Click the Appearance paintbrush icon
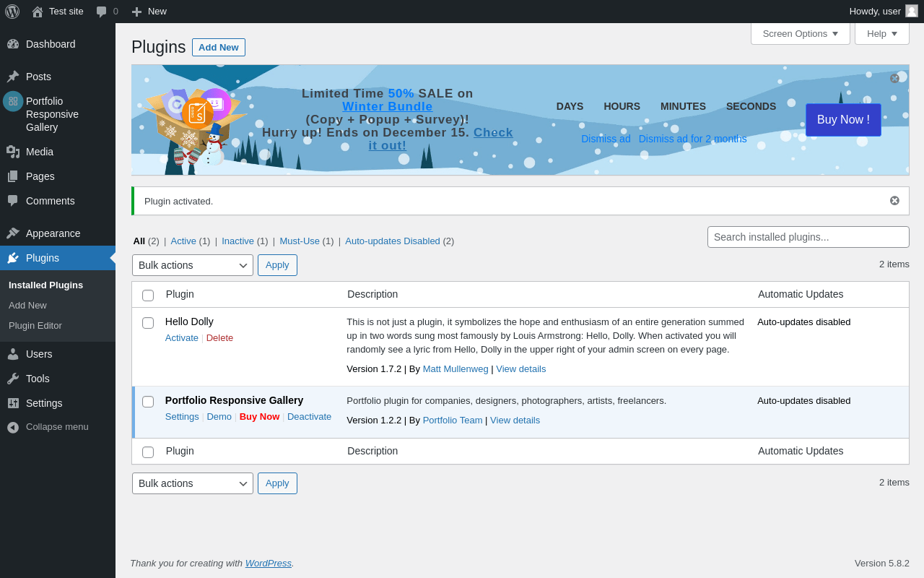This screenshot has width=924, height=578. 13,233
